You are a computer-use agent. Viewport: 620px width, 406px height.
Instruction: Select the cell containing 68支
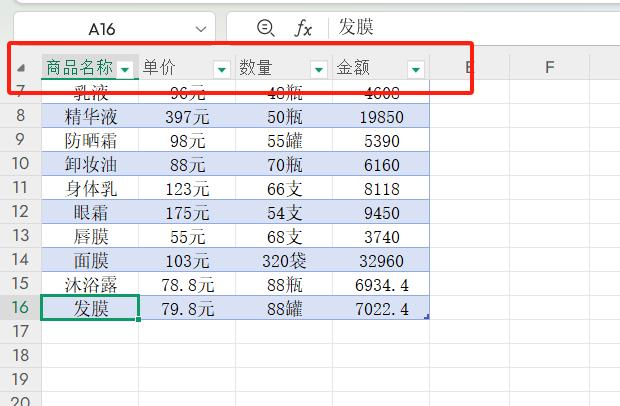tap(284, 236)
